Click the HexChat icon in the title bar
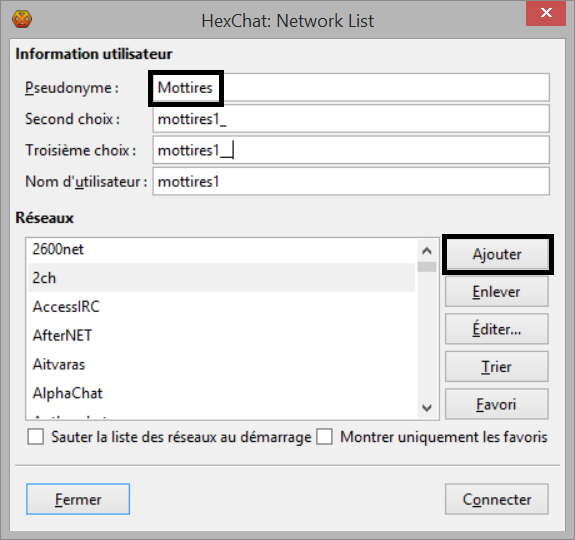The image size is (575, 540). click(x=22, y=19)
